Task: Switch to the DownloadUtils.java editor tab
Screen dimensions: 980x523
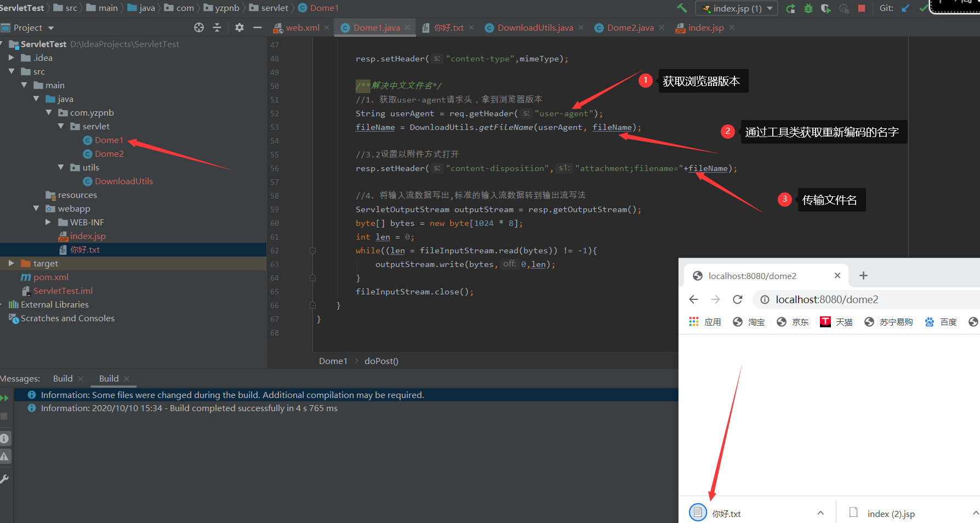Action: coord(535,27)
